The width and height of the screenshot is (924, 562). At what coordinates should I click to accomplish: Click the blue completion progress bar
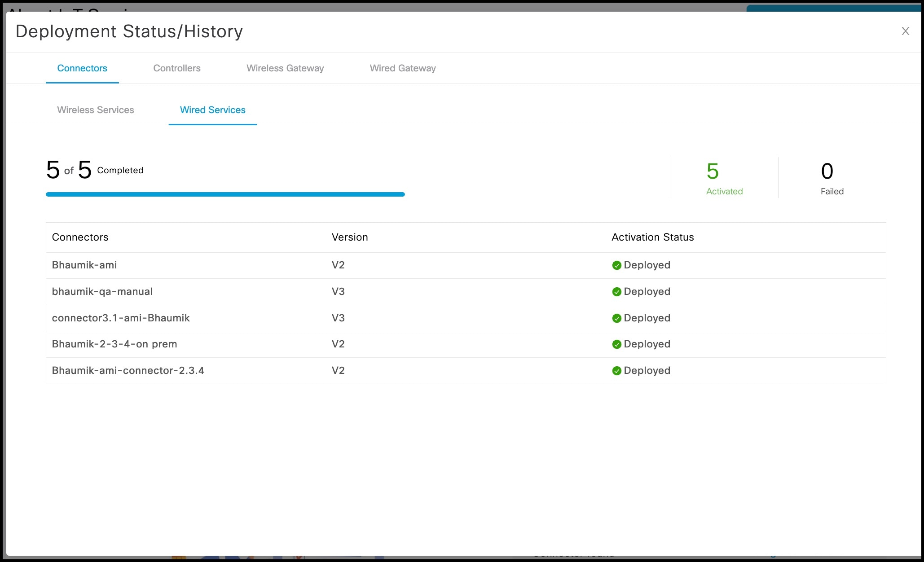pyautogui.click(x=224, y=194)
